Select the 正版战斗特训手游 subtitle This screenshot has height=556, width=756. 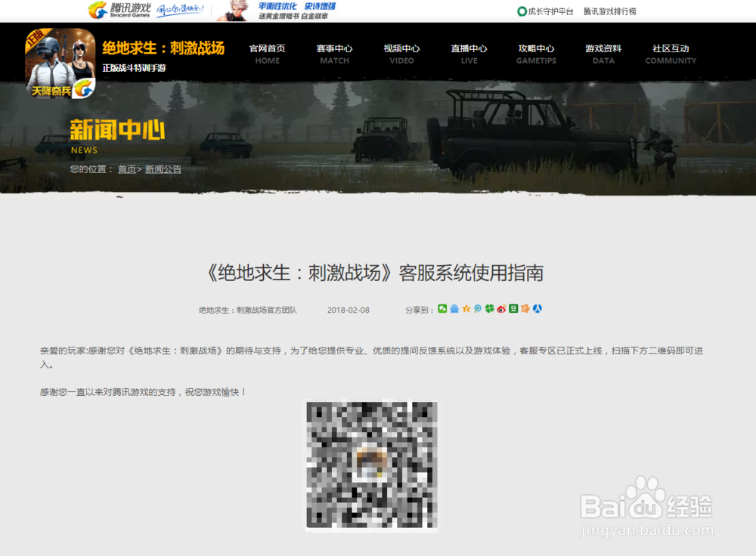[134, 68]
